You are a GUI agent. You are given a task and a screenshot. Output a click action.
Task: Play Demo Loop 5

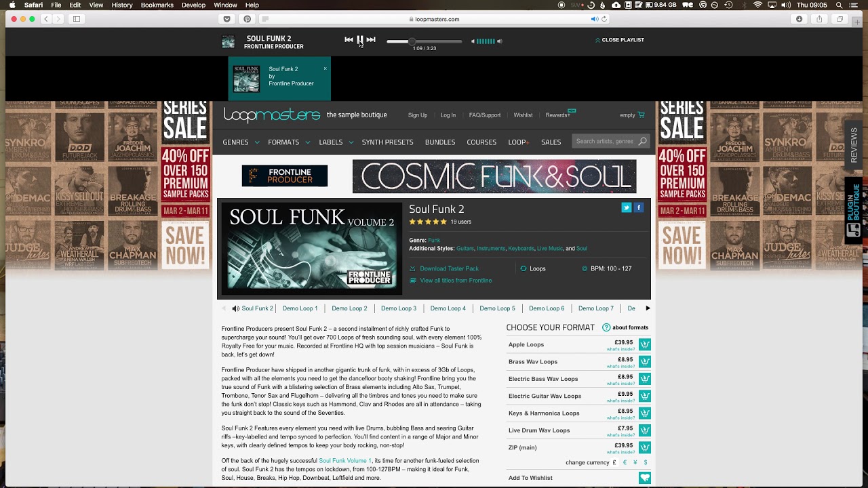(497, 308)
